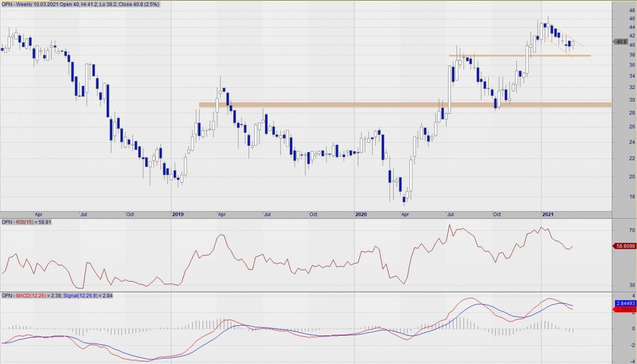Select the horizontal resistance line at 38

pyautogui.click(x=513, y=56)
